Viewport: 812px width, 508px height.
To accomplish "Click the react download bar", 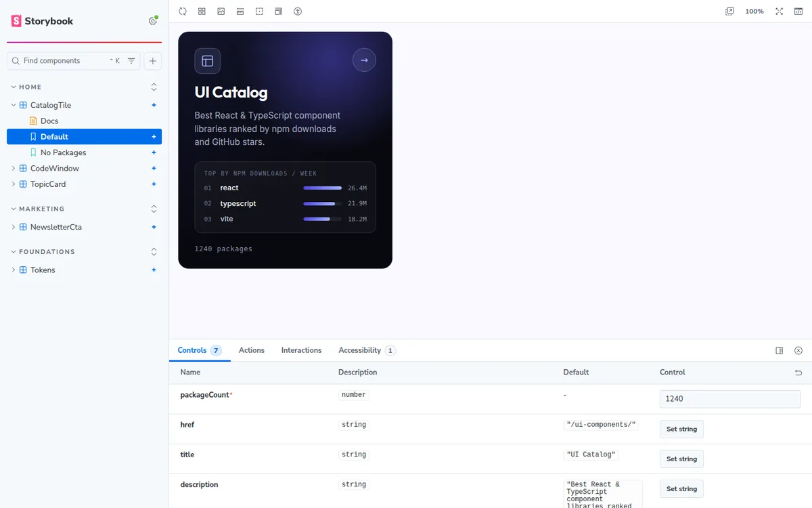I will click(x=322, y=188).
